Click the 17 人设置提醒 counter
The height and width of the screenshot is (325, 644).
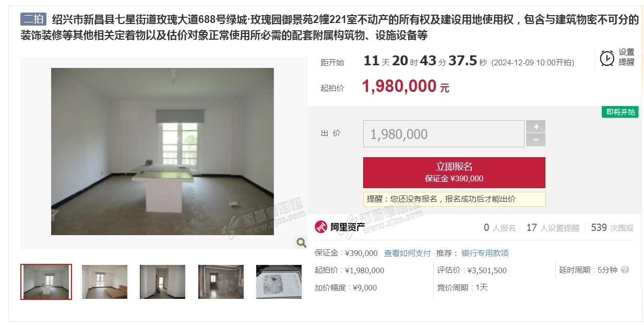[x=553, y=228]
